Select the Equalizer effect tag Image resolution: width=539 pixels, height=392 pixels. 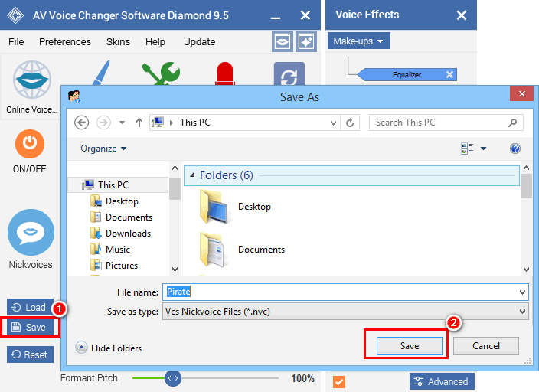tap(407, 74)
